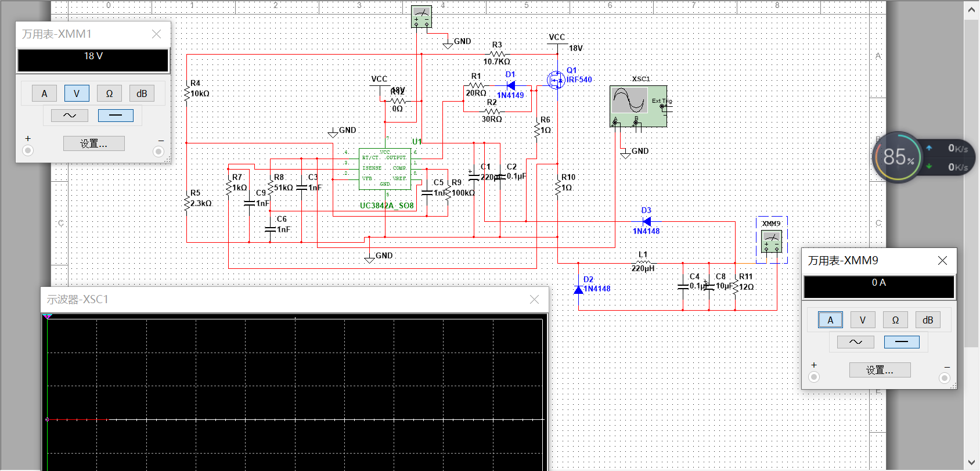The image size is (980, 471).
Task: Click the vertical scrollbar up arrow
Action: (971, 10)
